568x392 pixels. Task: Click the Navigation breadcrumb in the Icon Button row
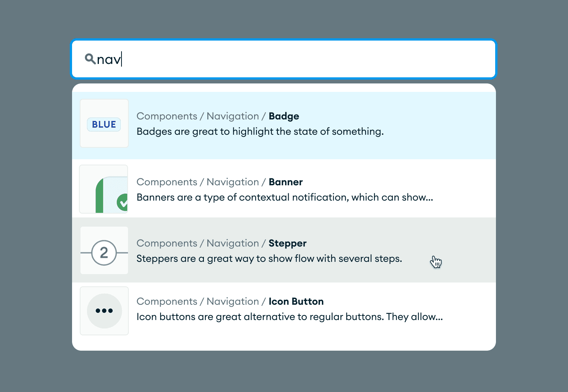(x=232, y=301)
